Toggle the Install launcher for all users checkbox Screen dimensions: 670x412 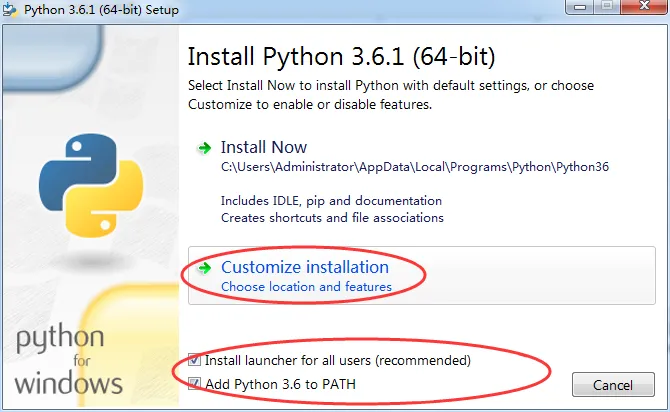[195, 360]
